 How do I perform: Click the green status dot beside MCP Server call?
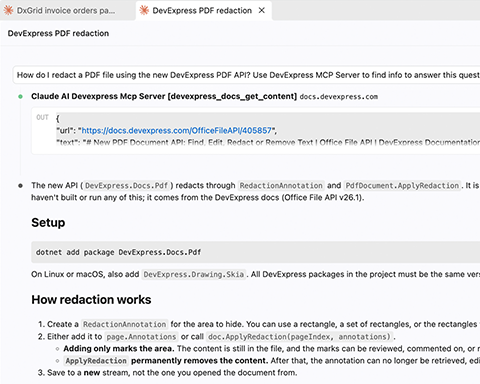(x=21, y=97)
